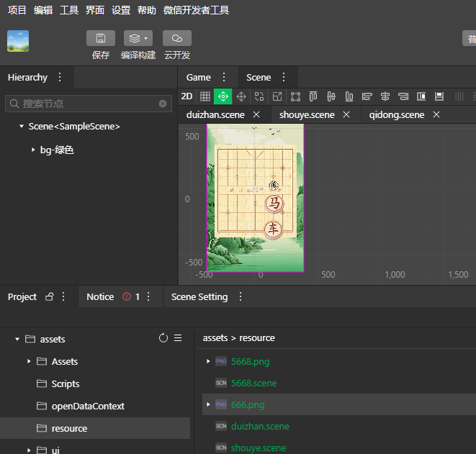
Task: Close the duizhan.scene tab
Action: [256, 114]
